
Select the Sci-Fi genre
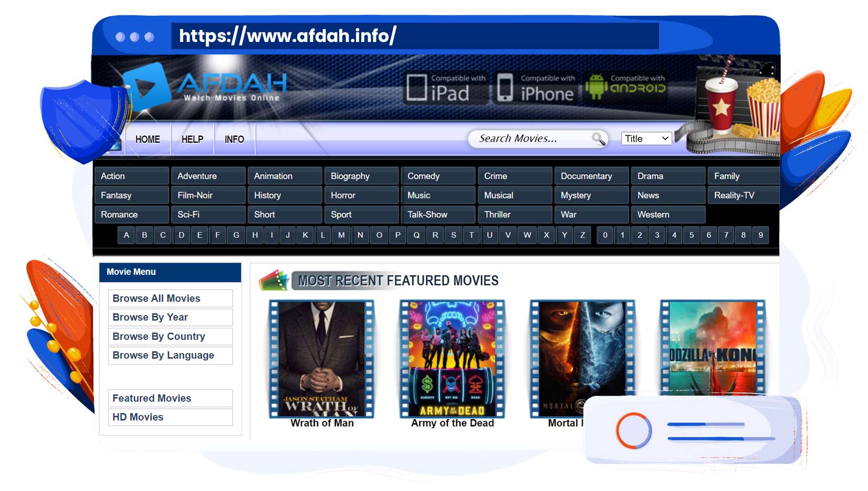208,215
